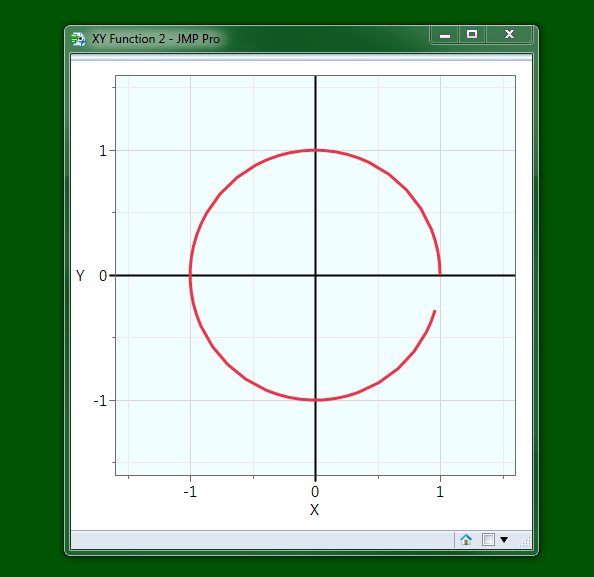The width and height of the screenshot is (594, 577).
Task: Click the JMP application icon in title bar
Action: (78, 39)
